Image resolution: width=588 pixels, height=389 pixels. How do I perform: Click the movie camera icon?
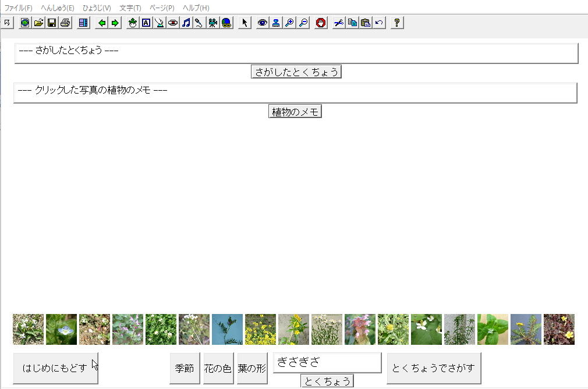pos(213,23)
